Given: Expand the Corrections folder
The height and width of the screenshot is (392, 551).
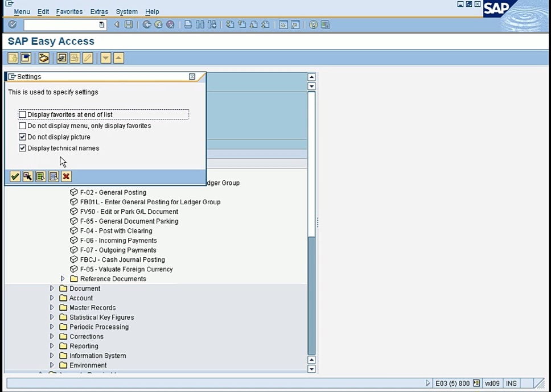Looking at the screenshot, I should pos(52,336).
